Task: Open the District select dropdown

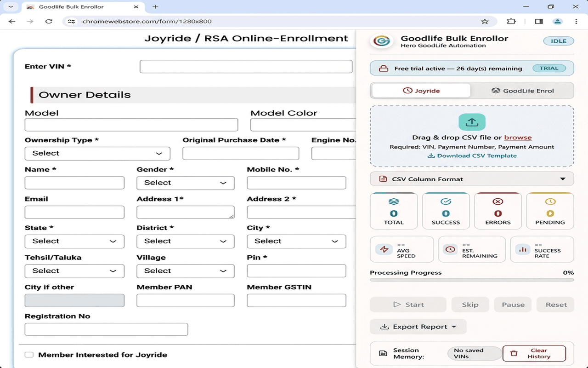Action: click(186, 241)
